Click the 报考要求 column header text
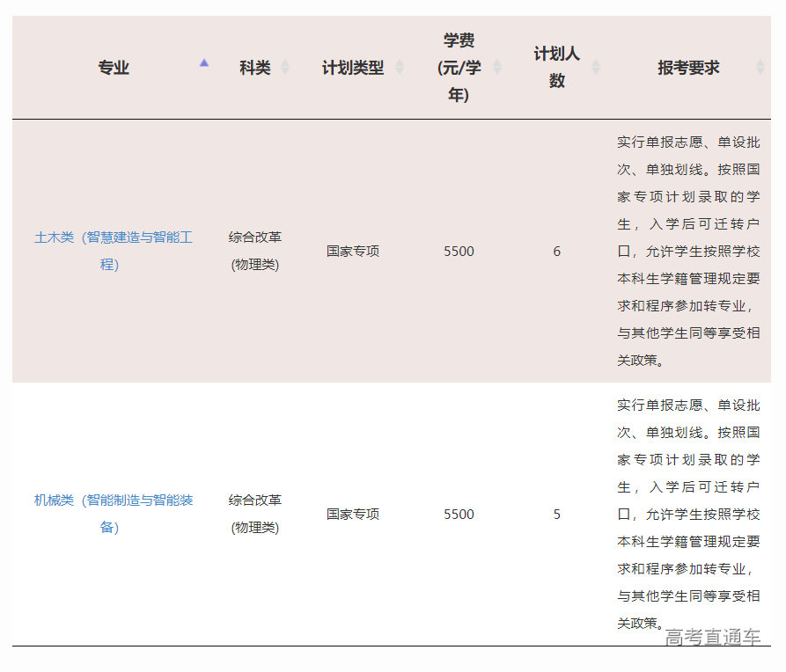Viewport: 786px width, 672px height. tap(688, 68)
